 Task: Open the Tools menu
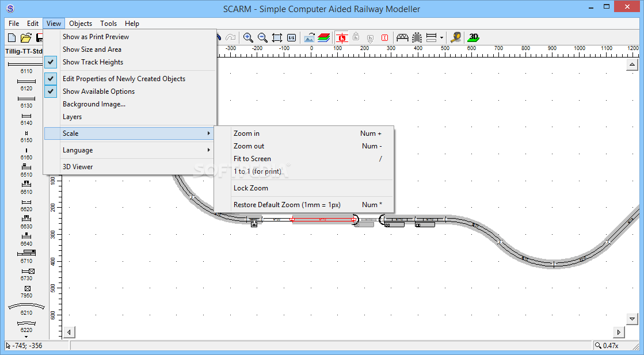(x=108, y=24)
